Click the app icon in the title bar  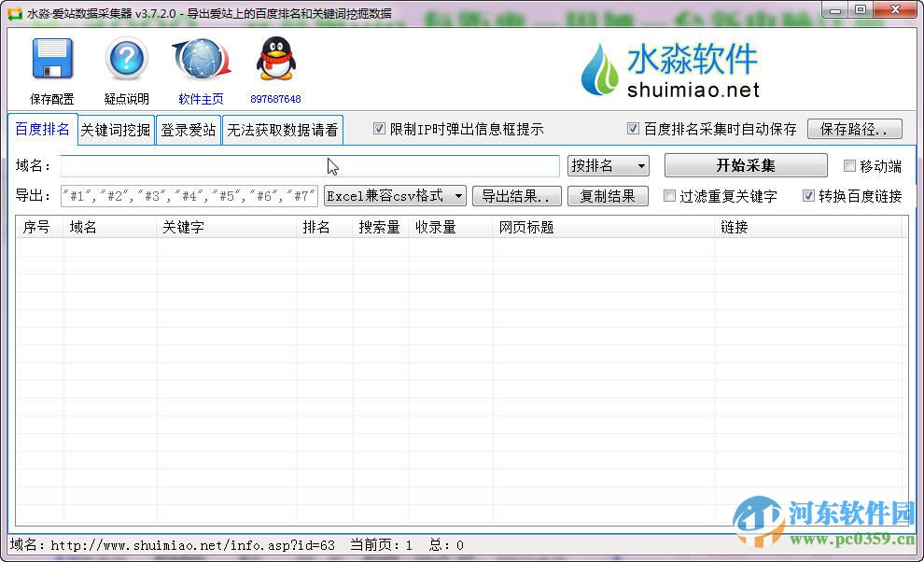[x=11, y=10]
